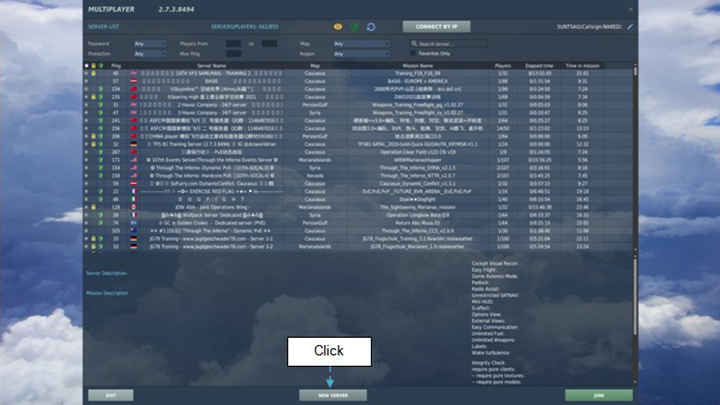The image size is (720, 405).
Task: Sort the list by the Ping column
Action: (x=116, y=66)
